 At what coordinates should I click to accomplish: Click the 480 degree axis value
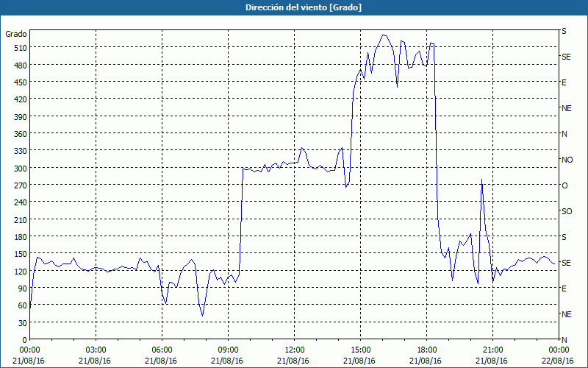[x=21, y=66]
